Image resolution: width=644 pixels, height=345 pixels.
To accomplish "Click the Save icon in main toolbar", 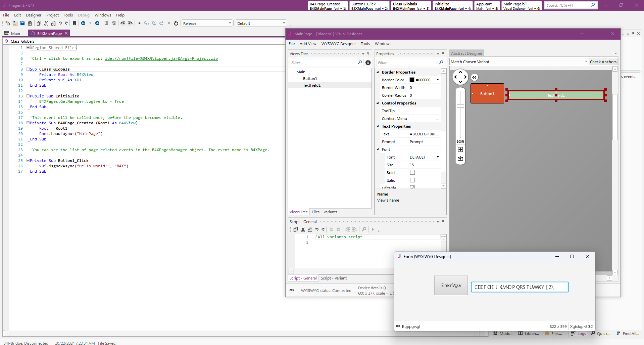I will [x=22, y=23].
